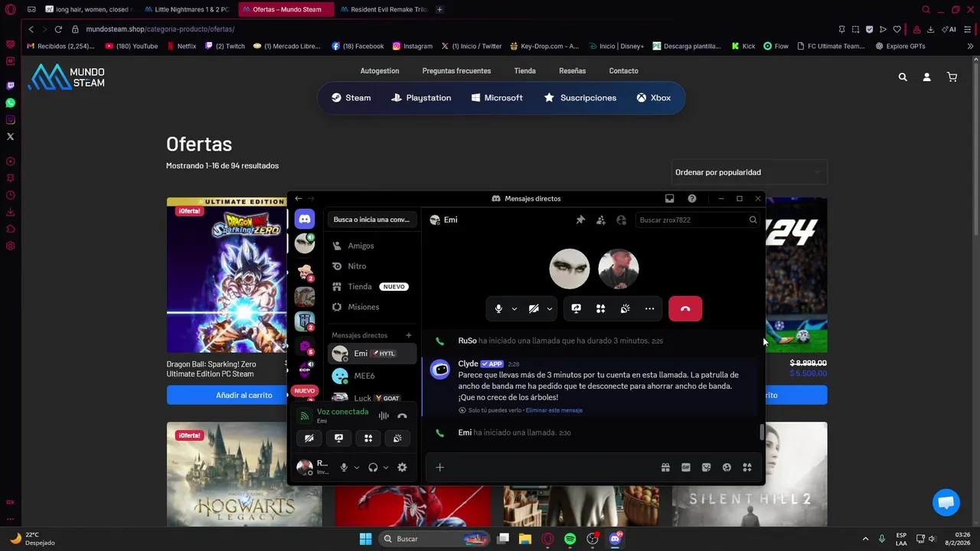This screenshot has width=980, height=551.
Task: Click the Buscar zrox7822 search field
Action: tap(697, 220)
